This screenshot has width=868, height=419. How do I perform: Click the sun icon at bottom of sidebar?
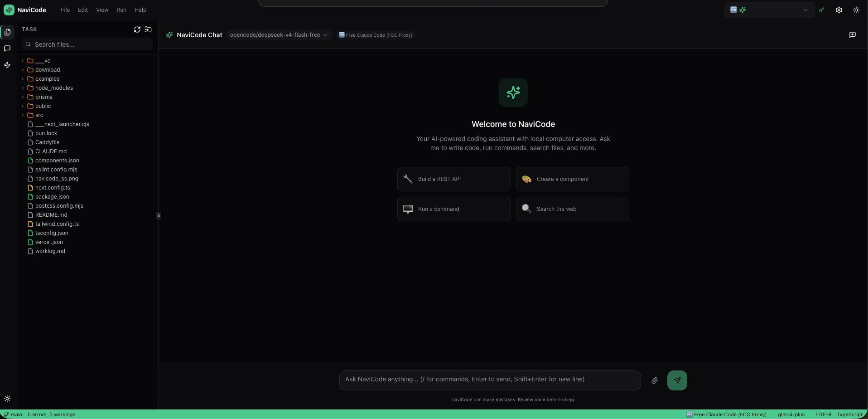click(x=7, y=399)
